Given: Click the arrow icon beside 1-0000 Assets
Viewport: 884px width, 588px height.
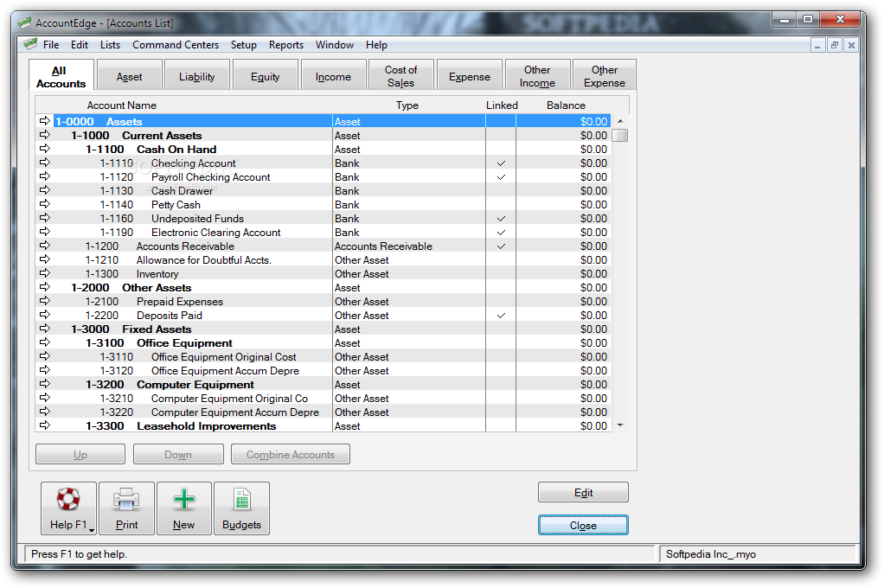Looking at the screenshot, I should [45, 121].
